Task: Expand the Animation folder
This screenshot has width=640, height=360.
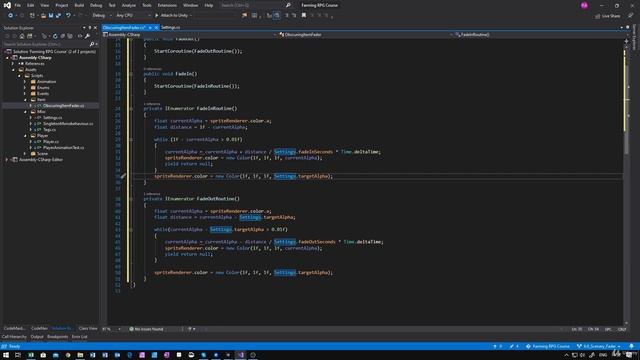Action: point(25,82)
